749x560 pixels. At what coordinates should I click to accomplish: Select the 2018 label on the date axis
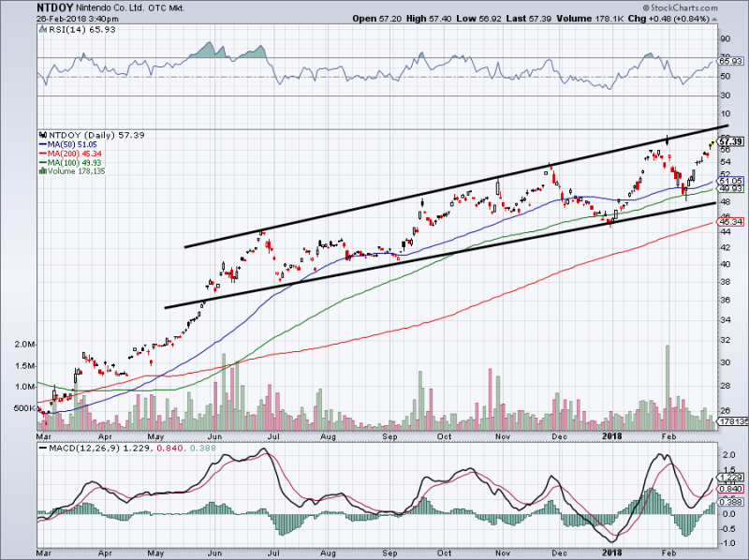point(613,436)
